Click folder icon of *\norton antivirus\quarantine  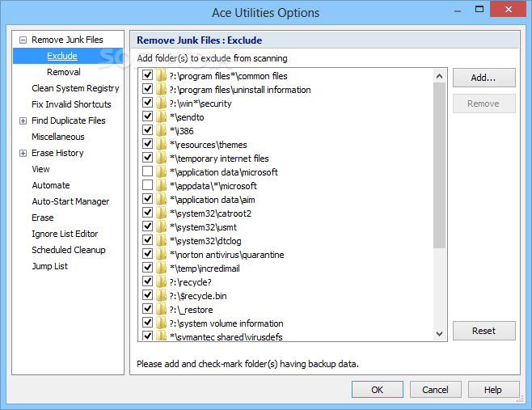(x=161, y=254)
